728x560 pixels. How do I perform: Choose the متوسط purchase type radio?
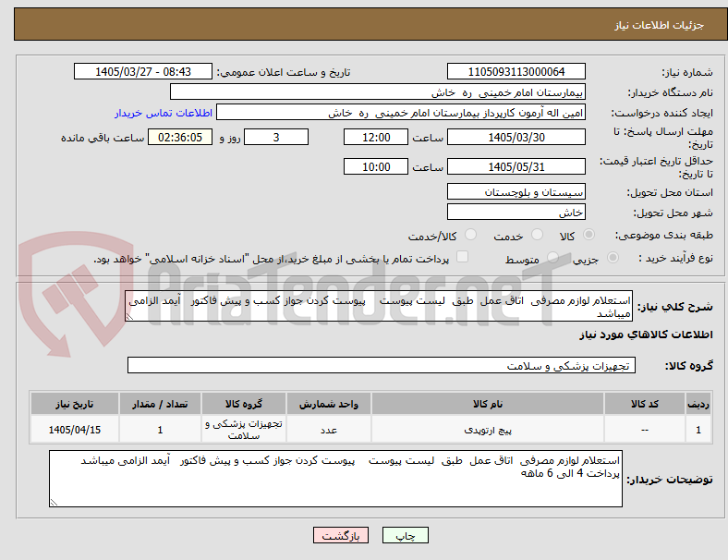coord(552,257)
